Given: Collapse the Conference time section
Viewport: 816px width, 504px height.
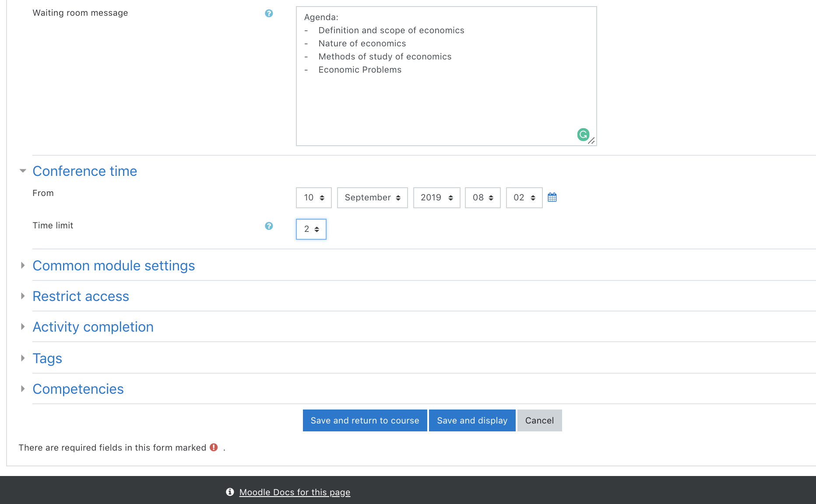Looking at the screenshot, I should pyautogui.click(x=84, y=171).
